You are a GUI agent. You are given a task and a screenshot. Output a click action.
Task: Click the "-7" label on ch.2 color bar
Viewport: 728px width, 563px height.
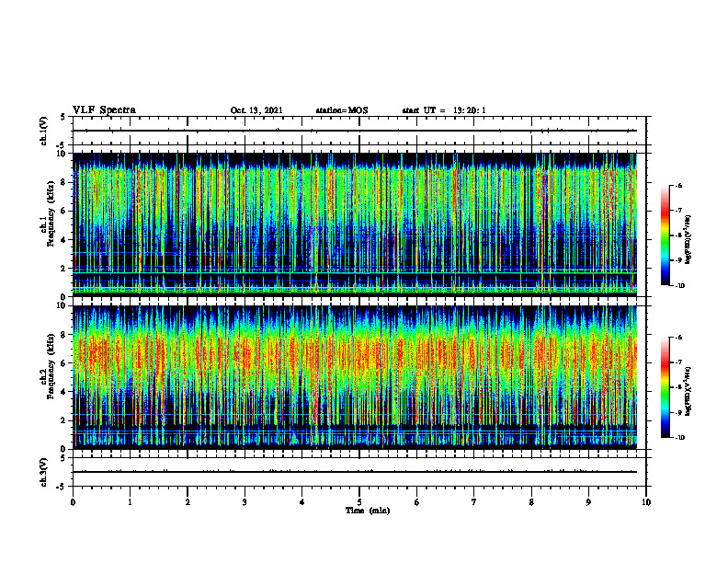click(x=677, y=362)
